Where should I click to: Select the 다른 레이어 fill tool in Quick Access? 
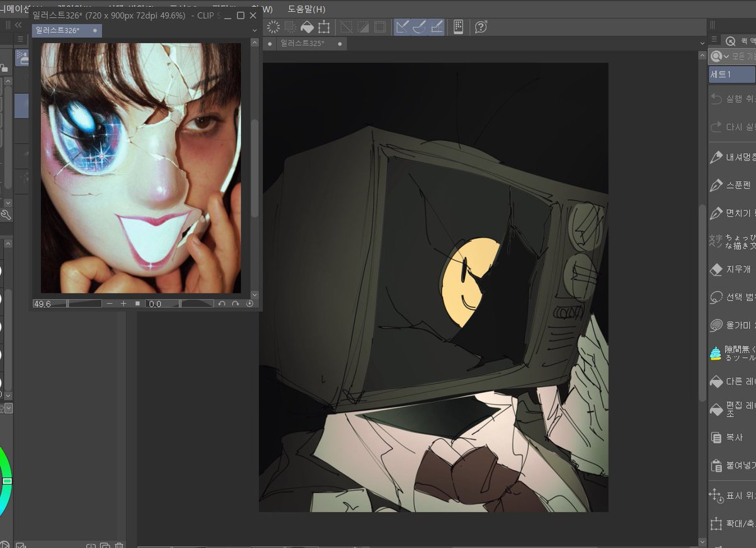coord(733,381)
